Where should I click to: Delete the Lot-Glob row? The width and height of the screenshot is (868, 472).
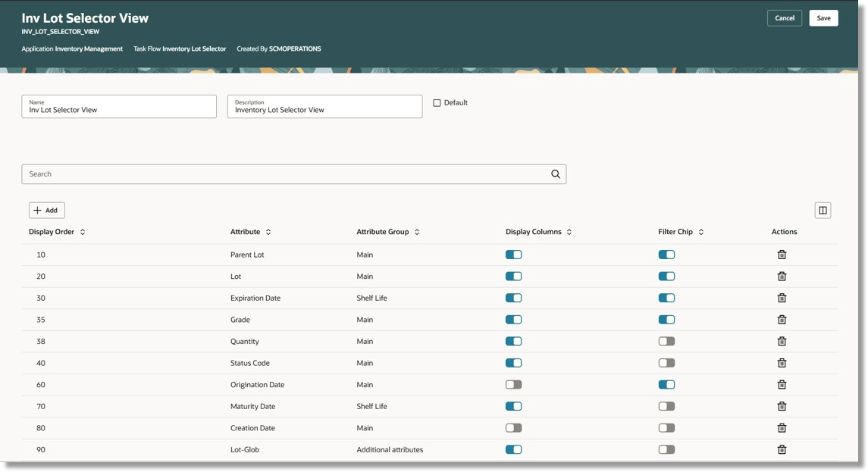click(x=782, y=449)
